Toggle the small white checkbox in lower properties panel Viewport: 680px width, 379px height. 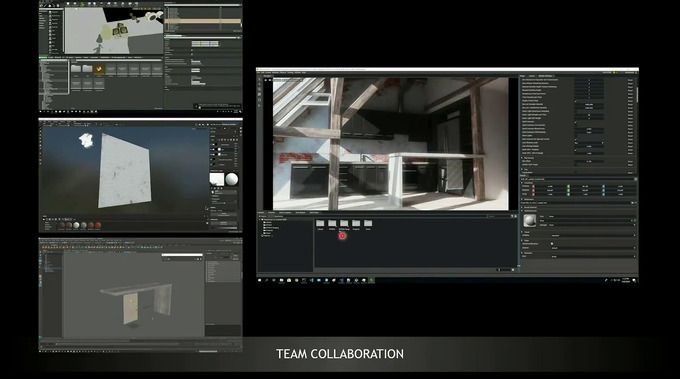(x=552, y=244)
